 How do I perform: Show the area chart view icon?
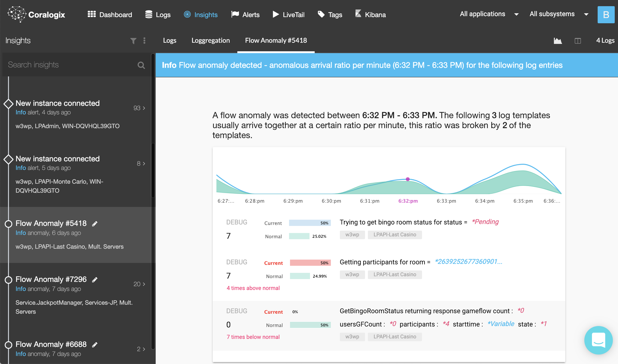click(558, 41)
